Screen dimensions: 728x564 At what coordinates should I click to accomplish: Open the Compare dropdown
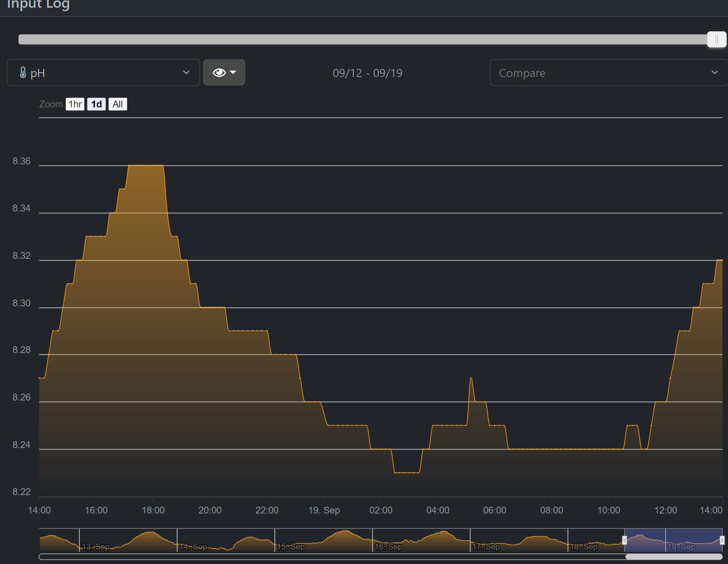pos(608,73)
